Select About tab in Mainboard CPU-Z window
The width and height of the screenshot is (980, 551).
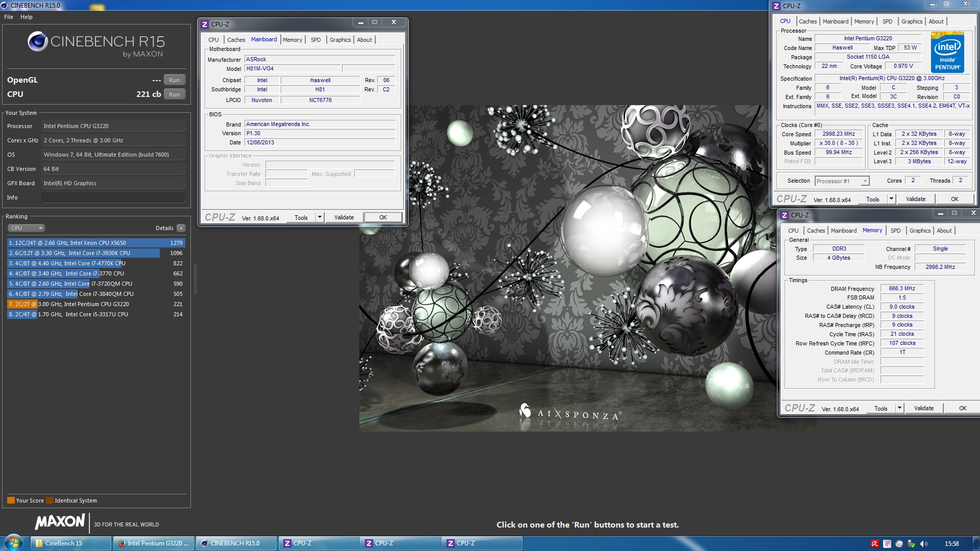tap(364, 40)
